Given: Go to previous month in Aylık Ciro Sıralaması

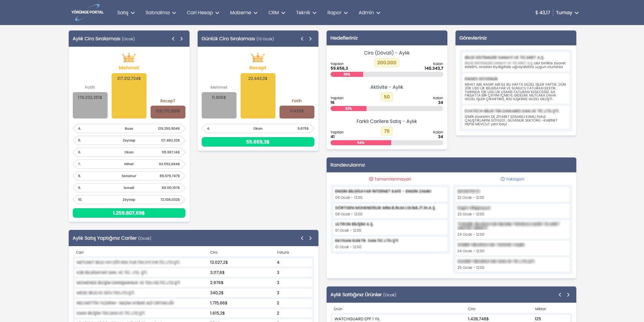Looking at the screenshot, I should [173, 39].
